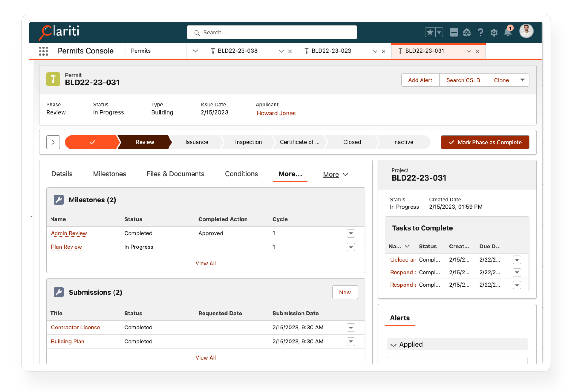
Task: Select the Inspection phase chevron
Action: tap(248, 142)
